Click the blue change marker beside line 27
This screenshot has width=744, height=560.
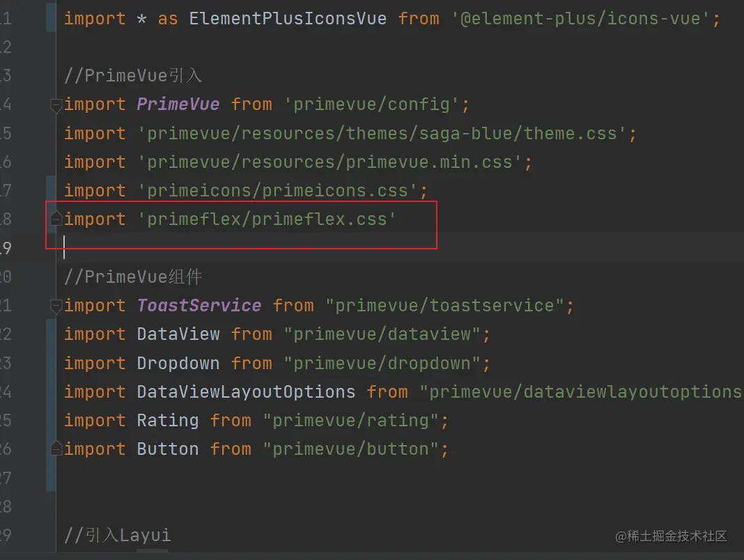49,477
